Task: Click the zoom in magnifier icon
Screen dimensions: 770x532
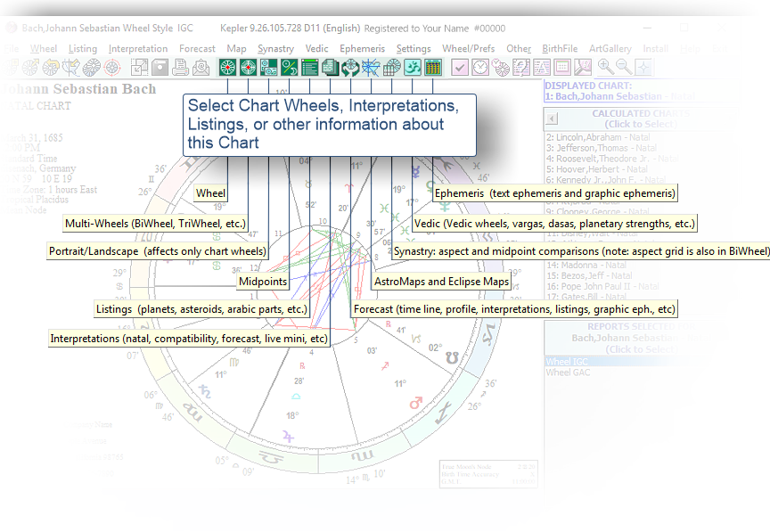Action: (x=605, y=67)
